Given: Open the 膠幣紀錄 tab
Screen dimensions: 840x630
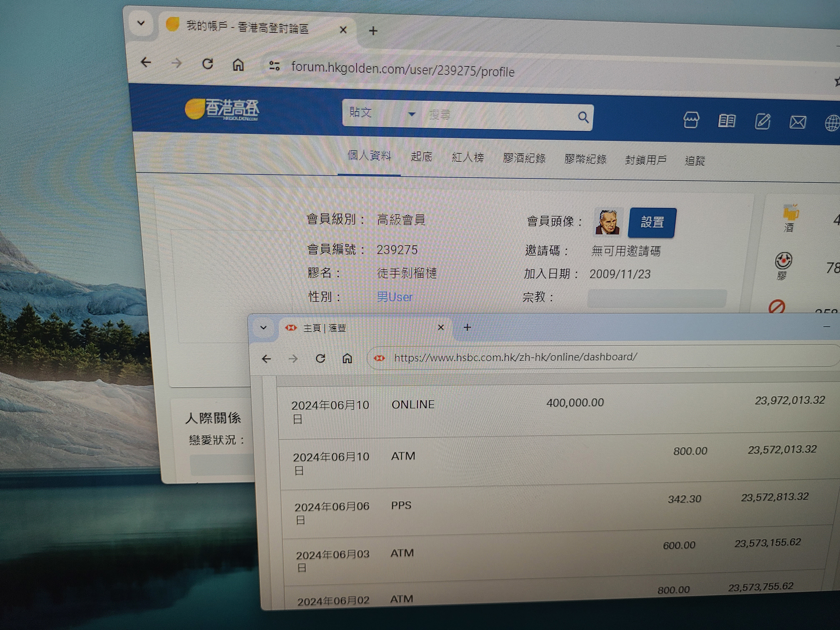Looking at the screenshot, I should point(585,160).
